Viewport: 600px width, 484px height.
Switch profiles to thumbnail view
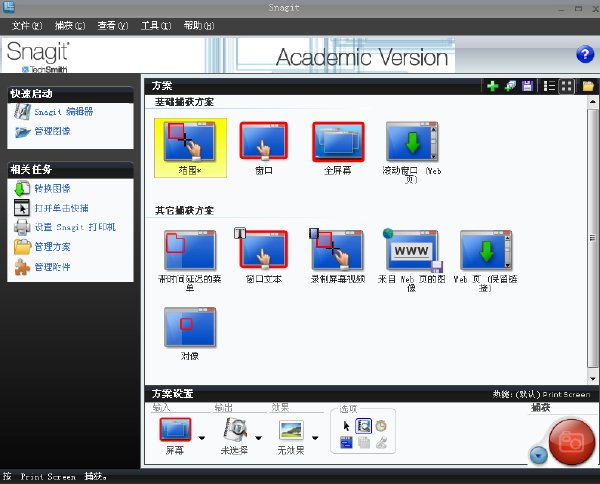pos(567,86)
